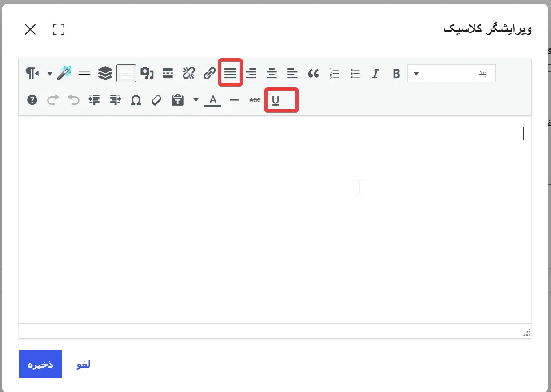Insert a special character (Omega)
551x392 pixels.
136,100
